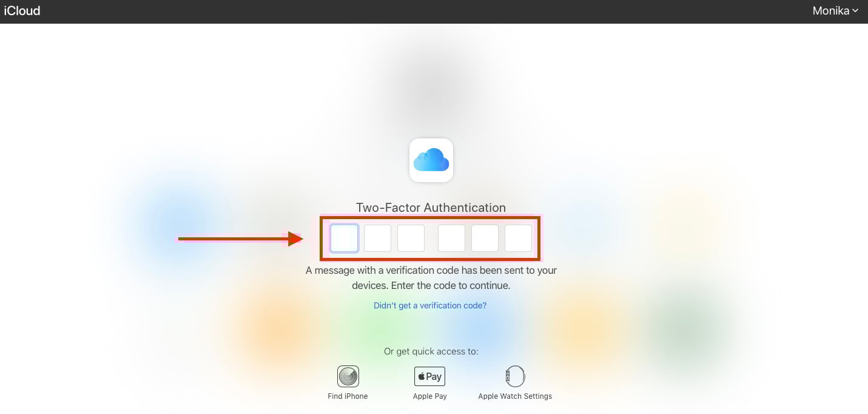
Task: Expand the chevron beside Monika
Action: (855, 11)
